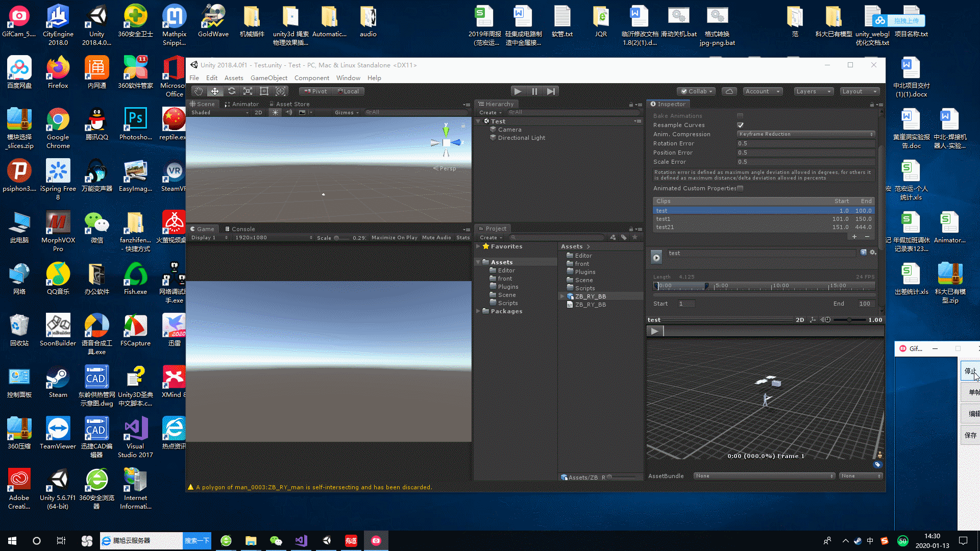The image size is (980, 551).
Task: Open the Layers dropdown
Action: coord(814,91)
